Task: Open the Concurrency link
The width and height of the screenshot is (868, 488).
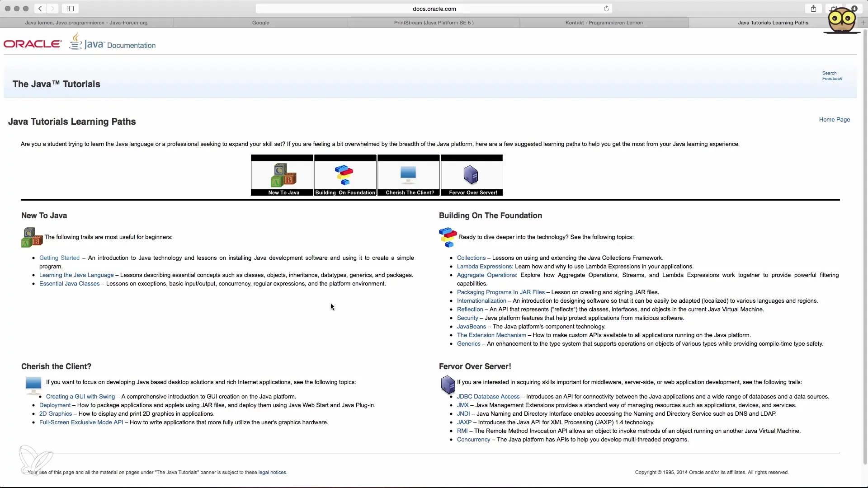Action: [473, 440]
